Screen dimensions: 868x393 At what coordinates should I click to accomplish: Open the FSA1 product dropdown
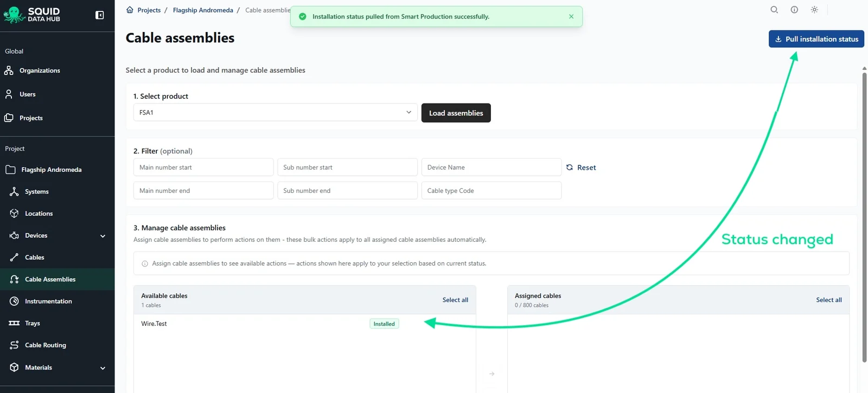[x=276, y=112]
